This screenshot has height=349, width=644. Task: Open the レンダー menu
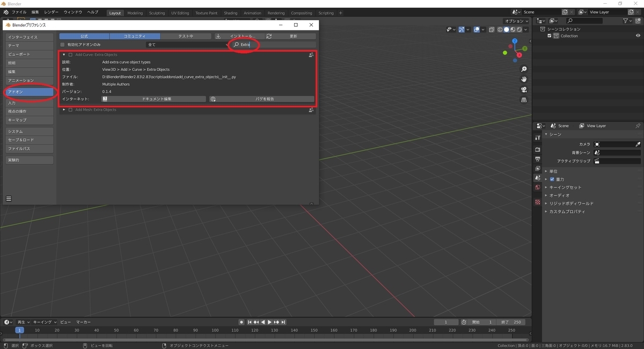click(x=52, y=12)
